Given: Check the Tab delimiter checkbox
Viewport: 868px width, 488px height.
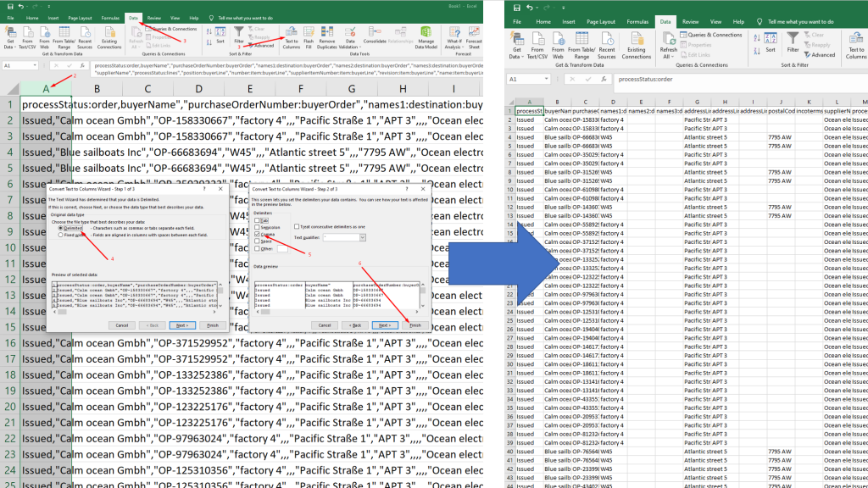Looking at the screenshot, I should [257, 220].
